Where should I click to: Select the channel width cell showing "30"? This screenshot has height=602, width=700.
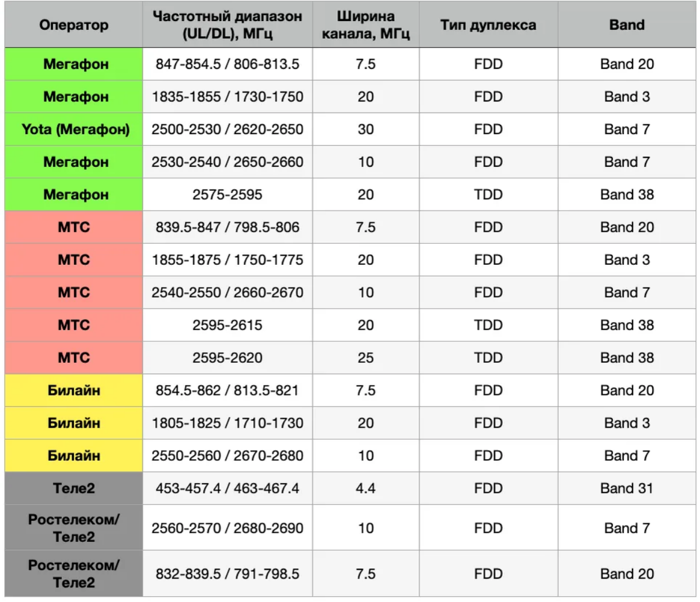tap(366, 129)
